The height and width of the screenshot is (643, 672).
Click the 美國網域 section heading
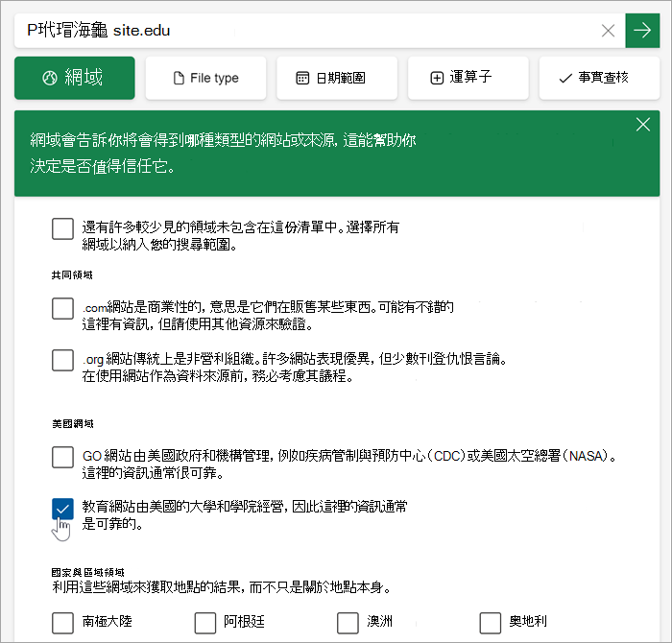72,423
